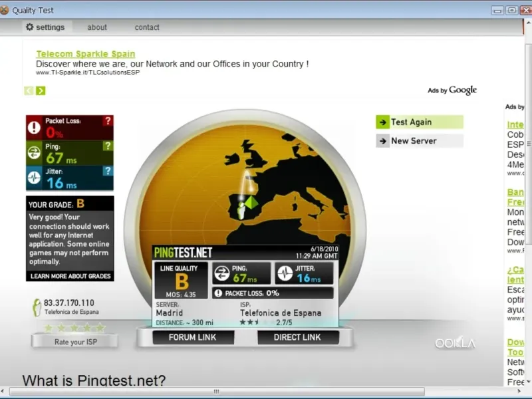Maximize the Quality Test window
Viewport: 532px width, 399px height.
click(512, 10)
